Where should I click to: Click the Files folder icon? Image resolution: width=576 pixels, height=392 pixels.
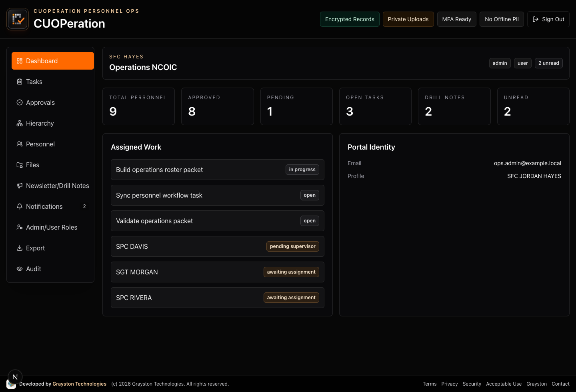[20, 165]
